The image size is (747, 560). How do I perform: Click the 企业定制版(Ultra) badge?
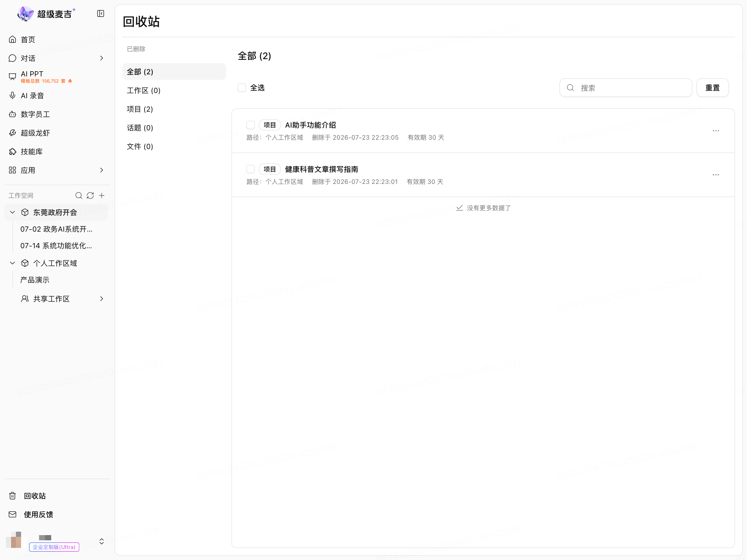pyautogui.click(x=54, y=547)
